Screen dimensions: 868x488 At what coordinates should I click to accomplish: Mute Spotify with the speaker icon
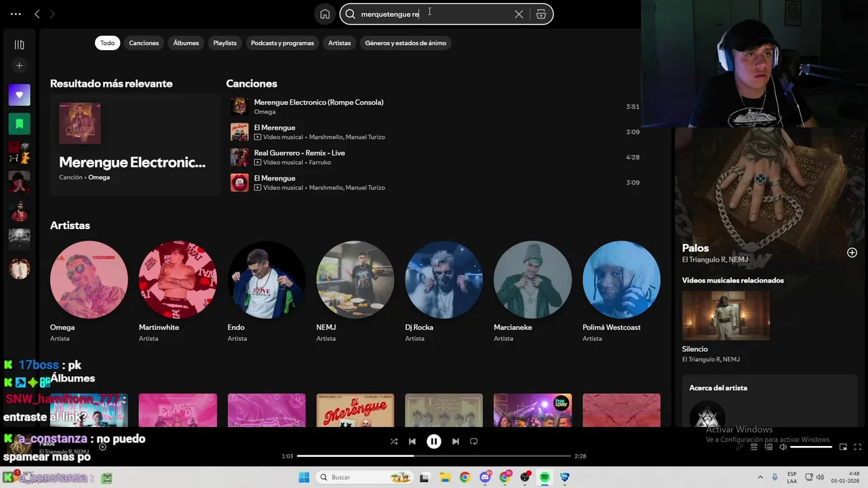pos(783,447)
